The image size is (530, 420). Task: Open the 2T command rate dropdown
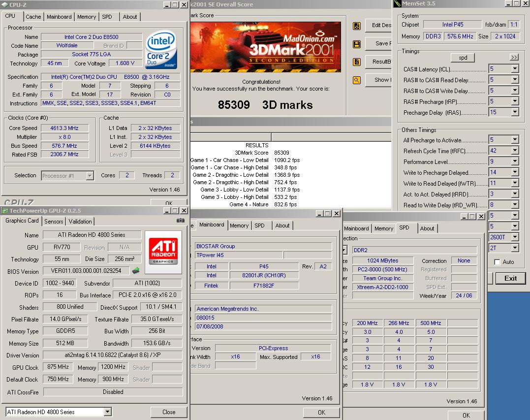[515, 248]
